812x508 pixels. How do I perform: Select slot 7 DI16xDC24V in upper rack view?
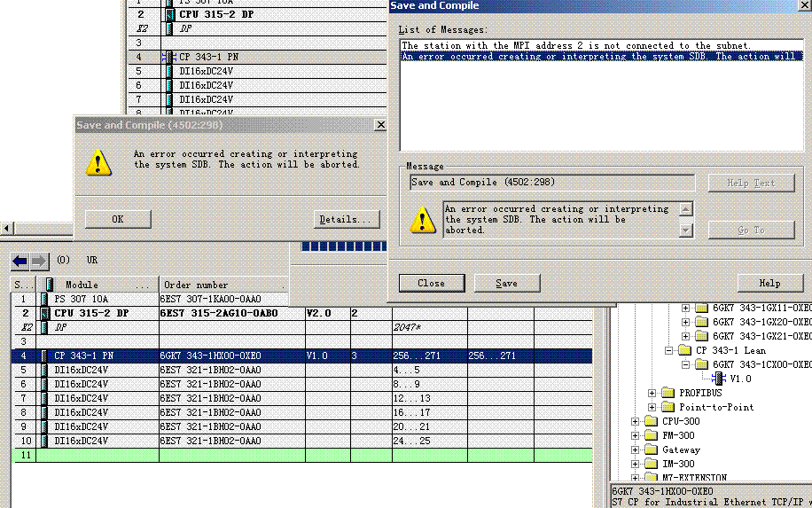[257, 99]
